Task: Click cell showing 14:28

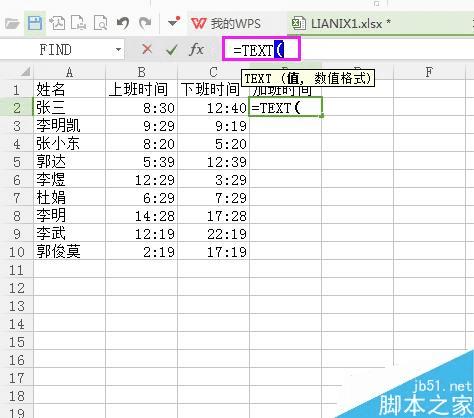Action: click(x=141, y=215)
